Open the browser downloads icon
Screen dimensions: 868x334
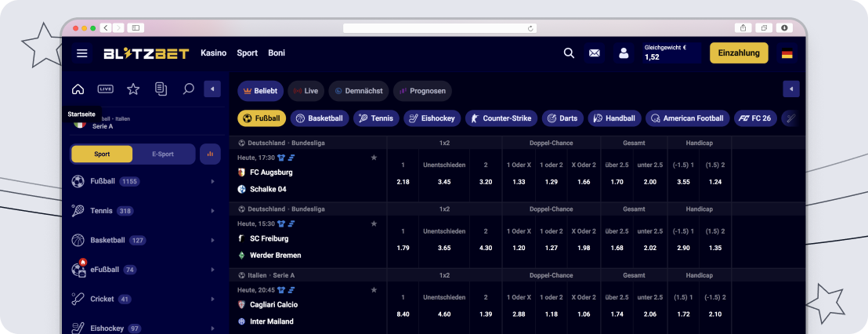[784, 27]
